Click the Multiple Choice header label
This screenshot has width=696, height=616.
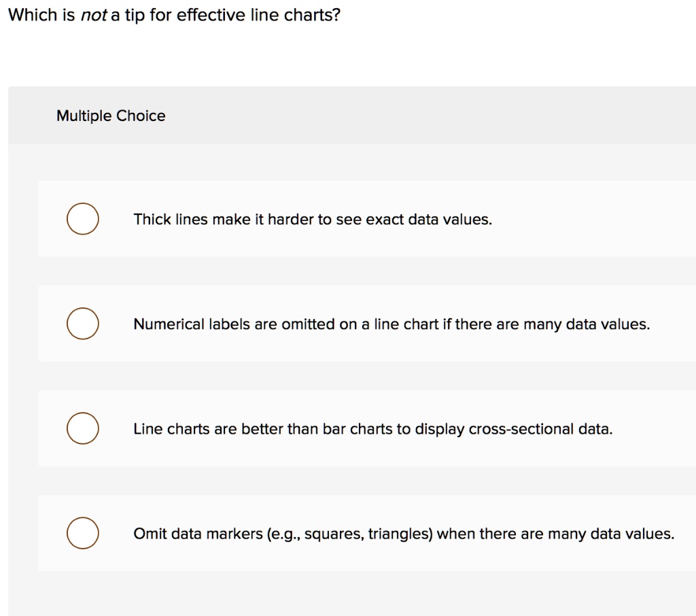pos(110,116)
